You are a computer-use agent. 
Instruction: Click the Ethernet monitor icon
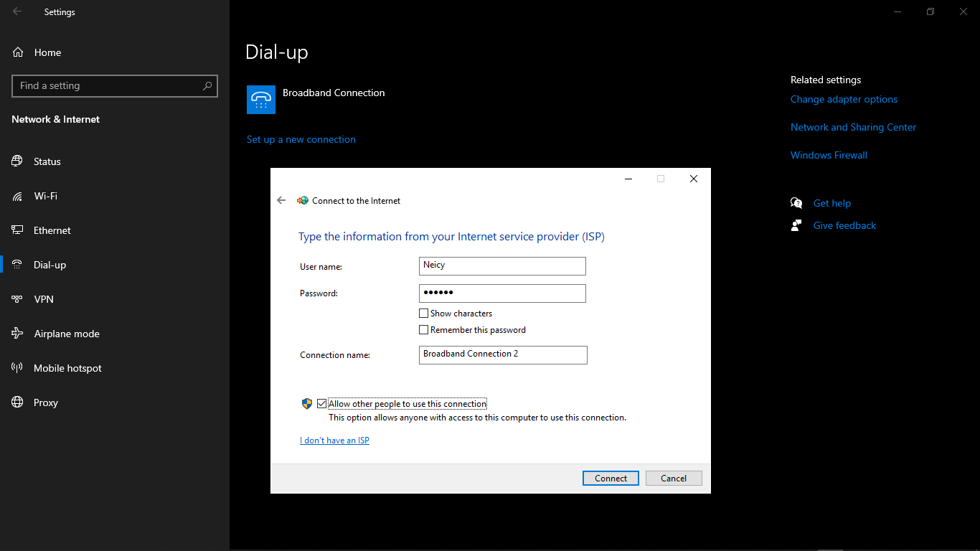[17, 230]
